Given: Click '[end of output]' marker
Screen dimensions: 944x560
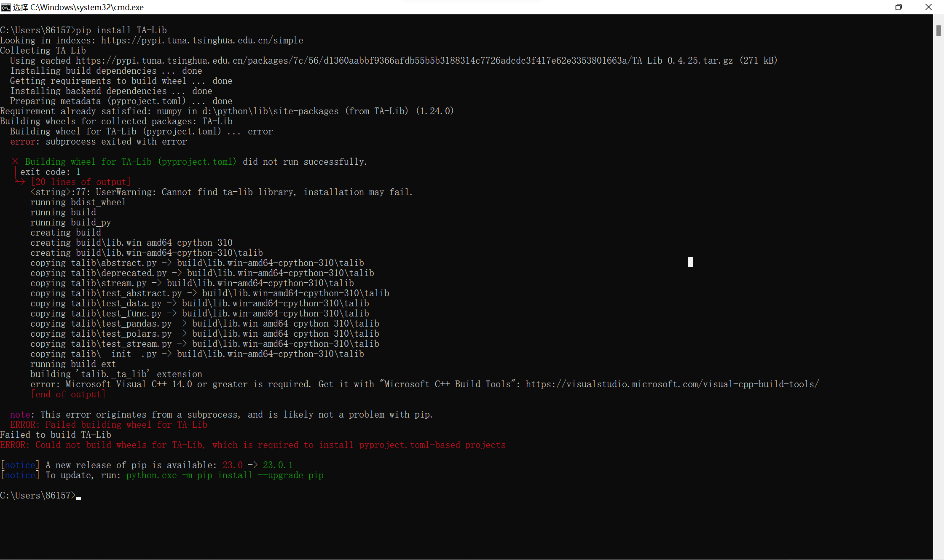Looking at the screenshot, I should (68, 394).
